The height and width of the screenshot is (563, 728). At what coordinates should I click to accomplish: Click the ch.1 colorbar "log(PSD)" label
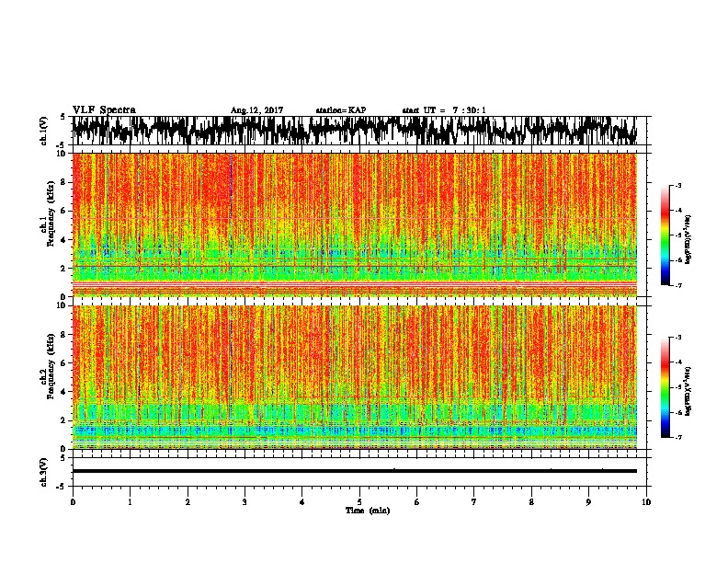pos(688,240)
